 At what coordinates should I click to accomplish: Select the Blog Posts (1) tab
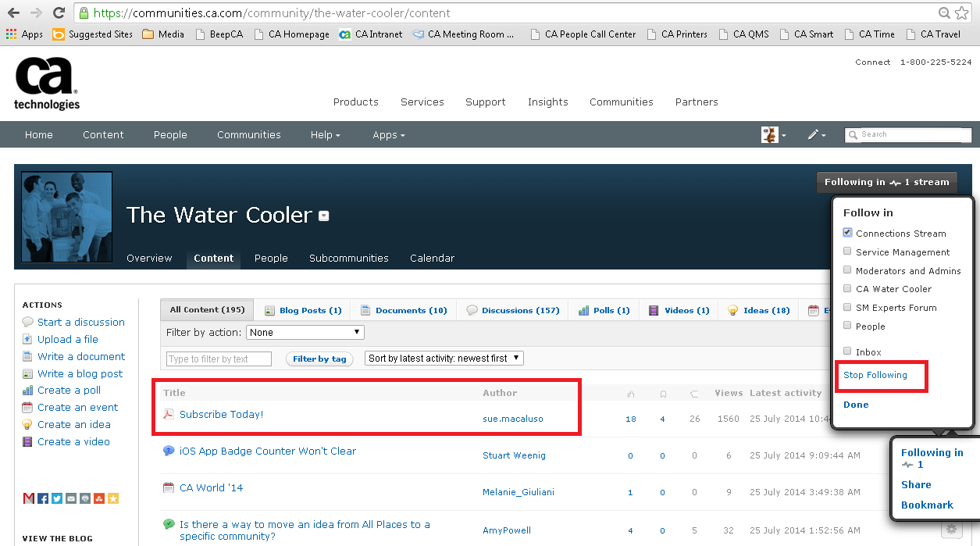[303, 310]
